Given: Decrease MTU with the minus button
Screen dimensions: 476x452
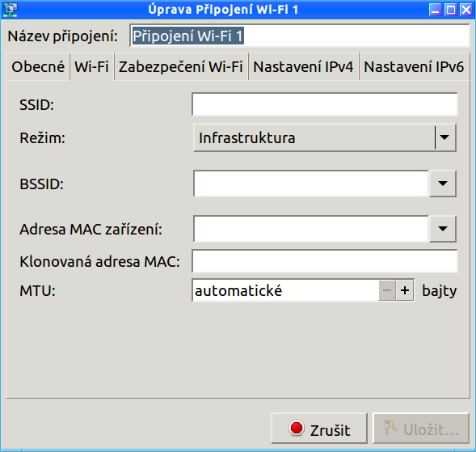Looking at the screenshot, I should click(x=387, y=291).
